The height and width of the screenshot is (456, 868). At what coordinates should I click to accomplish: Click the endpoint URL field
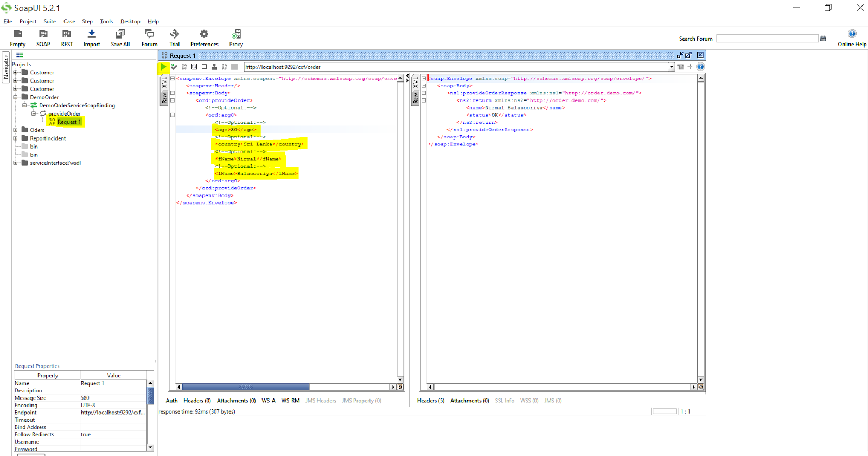pos(456,67)
